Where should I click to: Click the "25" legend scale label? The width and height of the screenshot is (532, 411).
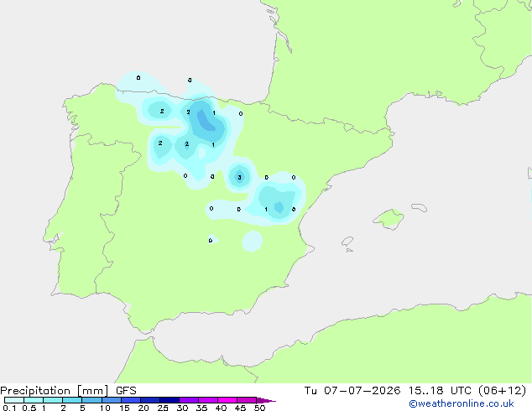click(163, 408)
